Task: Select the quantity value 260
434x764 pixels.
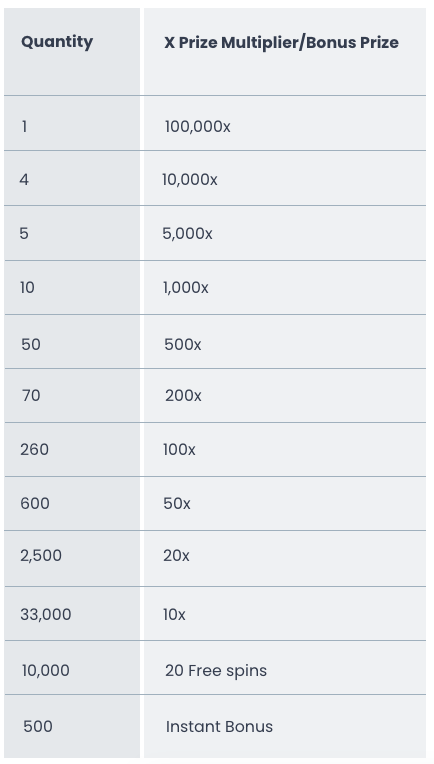Action: pos(35,449)
